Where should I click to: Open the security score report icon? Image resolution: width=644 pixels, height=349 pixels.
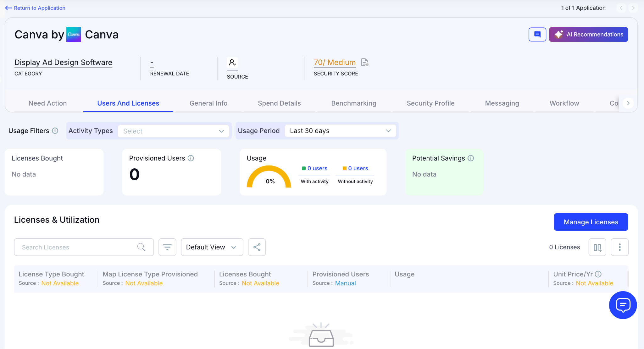(364, 62)
